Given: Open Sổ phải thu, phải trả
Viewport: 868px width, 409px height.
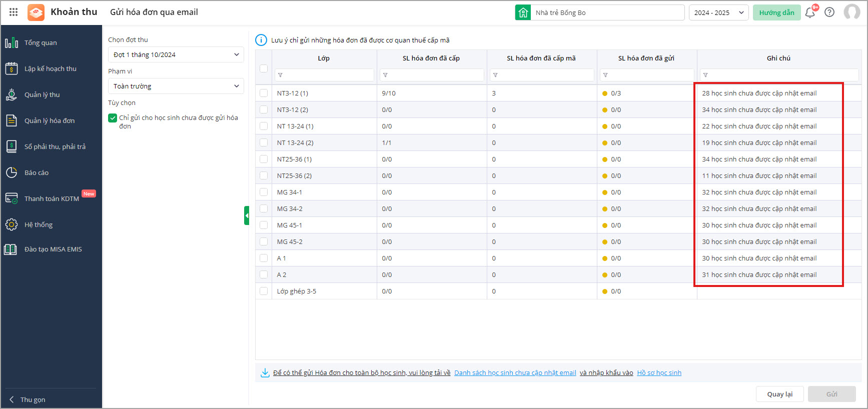Looking at the screenshot, I should coord(55,146).
